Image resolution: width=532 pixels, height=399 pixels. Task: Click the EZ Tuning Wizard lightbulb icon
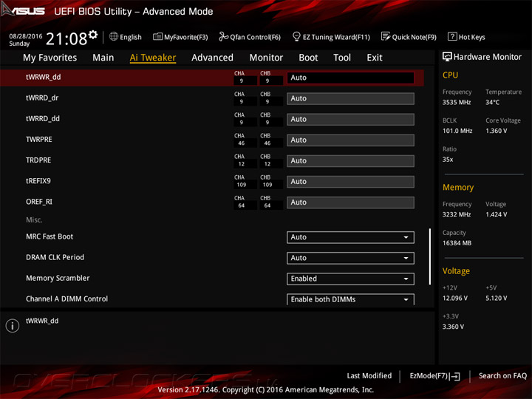click(x=296, y=36)
